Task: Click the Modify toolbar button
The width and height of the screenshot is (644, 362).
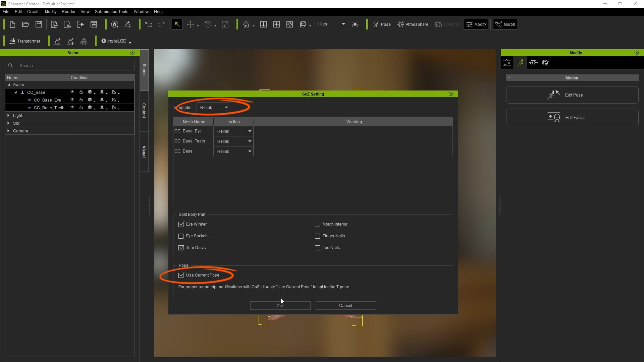Action: (476, 24)
